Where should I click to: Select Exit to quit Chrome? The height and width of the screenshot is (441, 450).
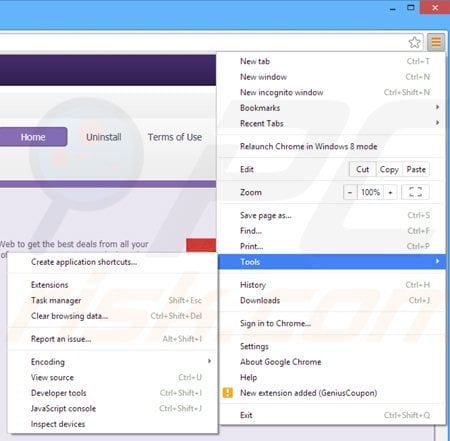(x=332, y=415)
